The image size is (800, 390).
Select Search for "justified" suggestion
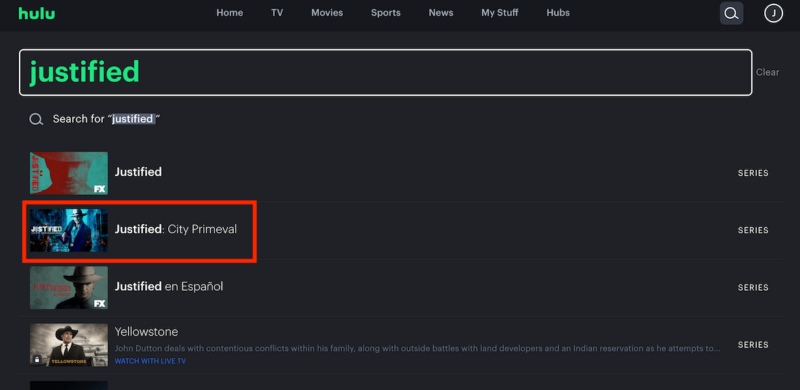point(107,119)
